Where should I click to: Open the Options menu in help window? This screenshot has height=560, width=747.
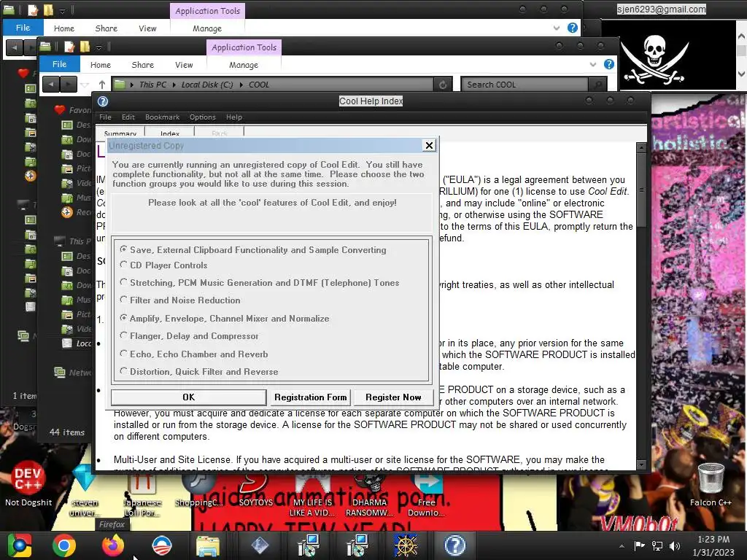[x=203, y=117]
